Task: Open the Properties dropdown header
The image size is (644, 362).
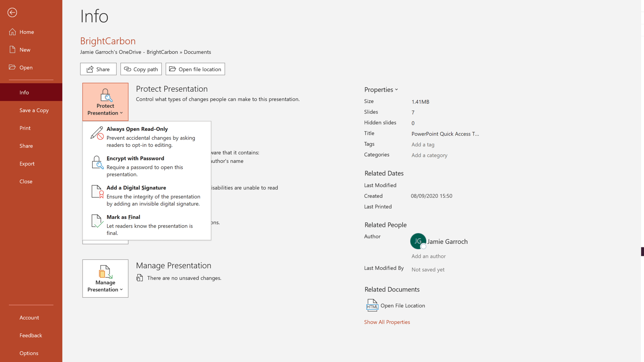Action: [381, 90]
